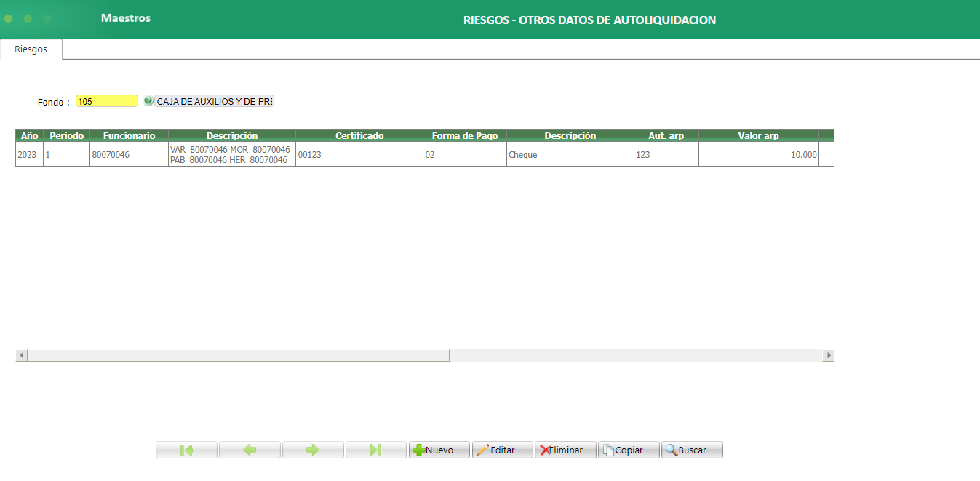Sort by the Valor arp column header
980x481 pixels.
[x=758, y=135]
